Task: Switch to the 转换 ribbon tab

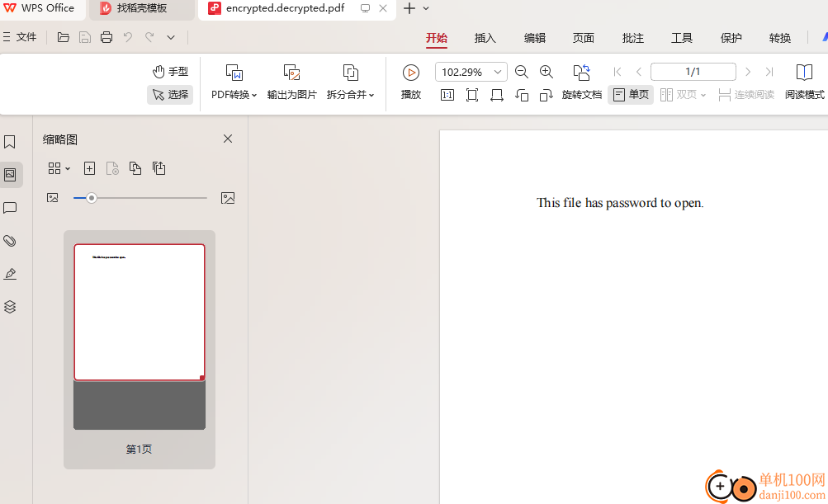Action: click(780, 38)
